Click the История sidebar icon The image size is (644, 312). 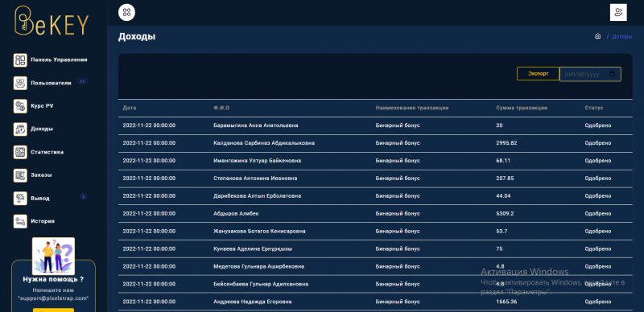point(20,221)
